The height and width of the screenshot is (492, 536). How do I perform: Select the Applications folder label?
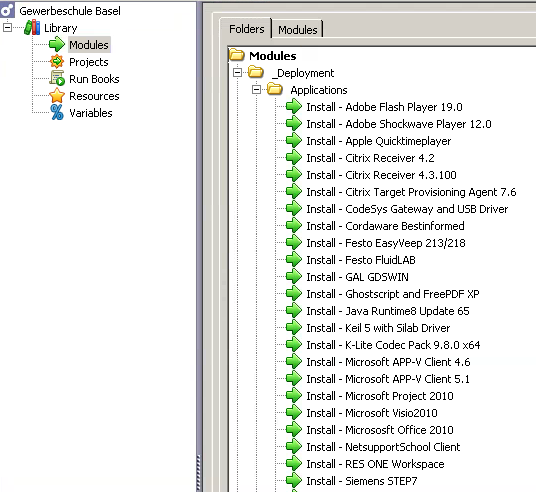[x=319, y=90]
